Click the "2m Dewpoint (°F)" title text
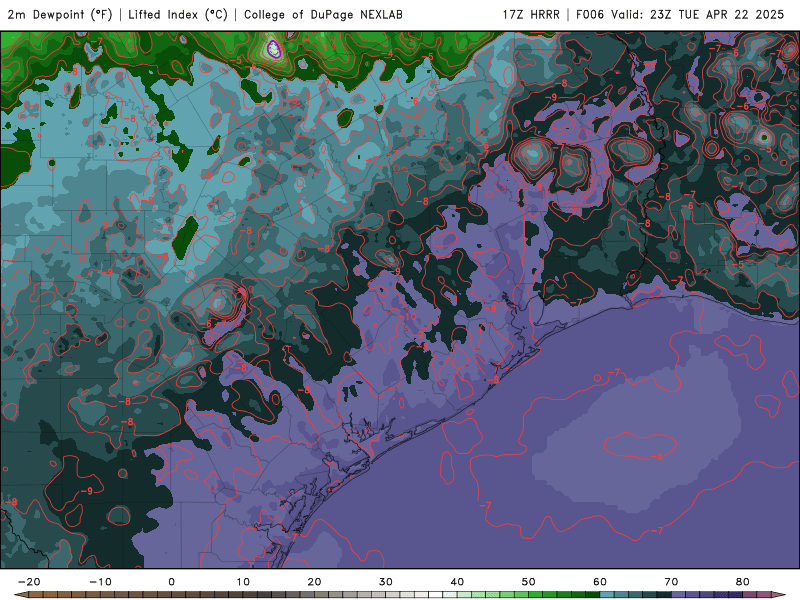Screen dimensions: 800x600 tap(60, 15)
